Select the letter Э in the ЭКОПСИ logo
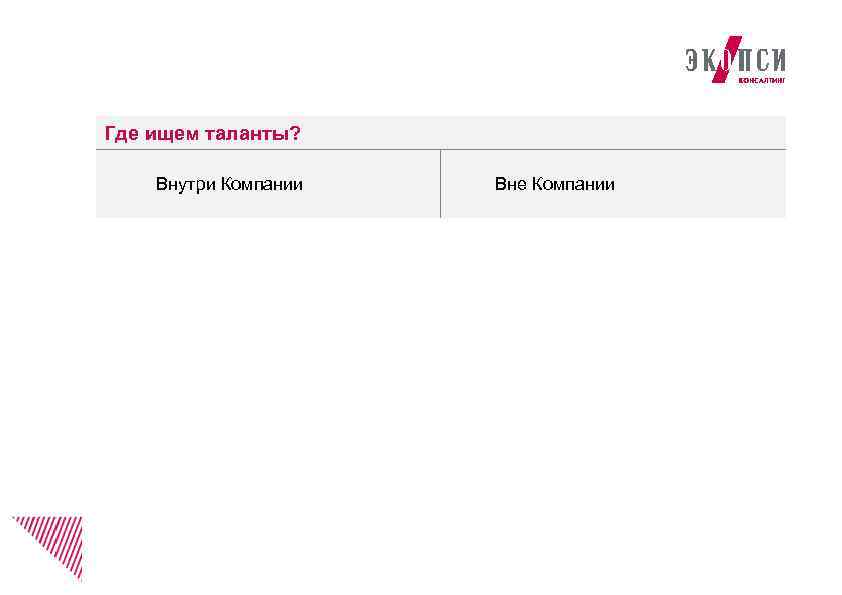Screen dimensions: 842x595 click(x=691, y=59)
